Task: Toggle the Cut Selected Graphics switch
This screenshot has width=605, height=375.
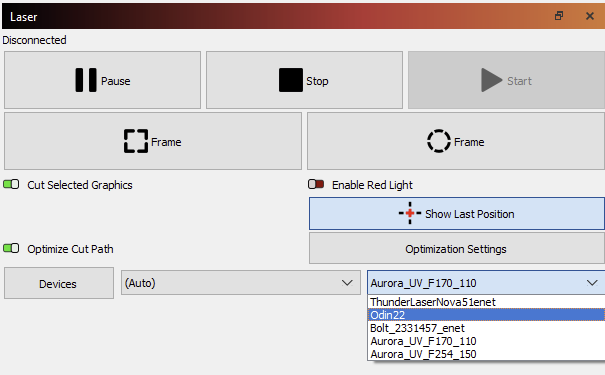Action: (x=11, y=184)
